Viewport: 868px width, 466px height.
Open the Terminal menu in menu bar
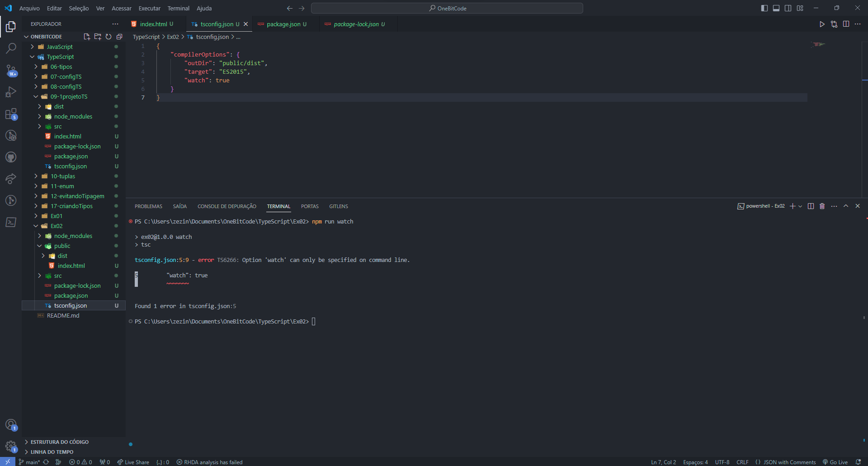pyautogui.click(x=179, y=8)
